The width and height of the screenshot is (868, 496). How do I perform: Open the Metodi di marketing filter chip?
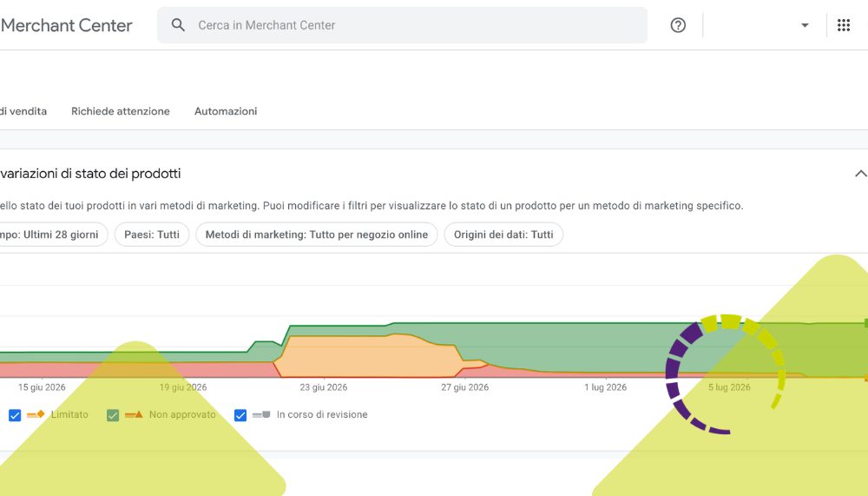[x=317, y=235]
